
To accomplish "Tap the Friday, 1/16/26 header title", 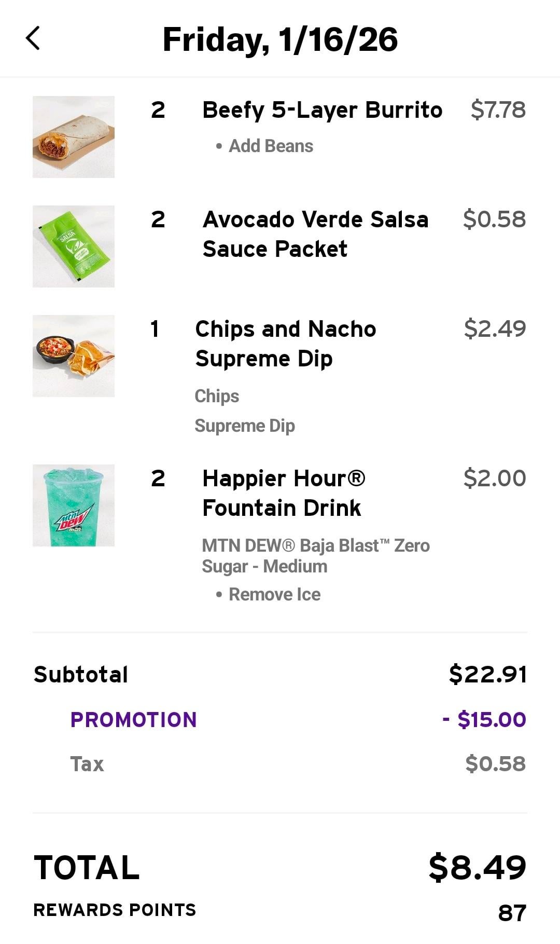I will 280,39.
